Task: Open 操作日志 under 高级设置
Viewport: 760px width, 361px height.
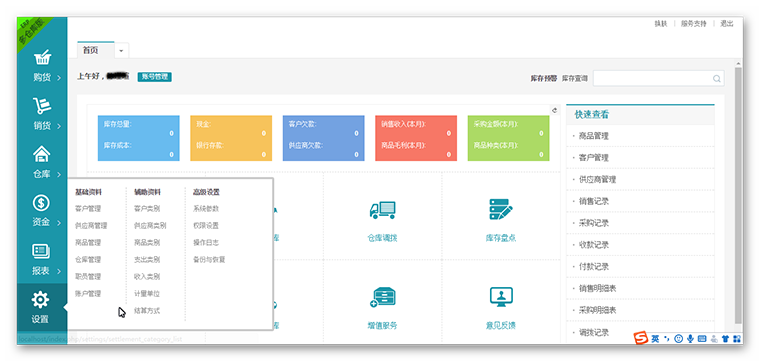Action: point(206,243)
